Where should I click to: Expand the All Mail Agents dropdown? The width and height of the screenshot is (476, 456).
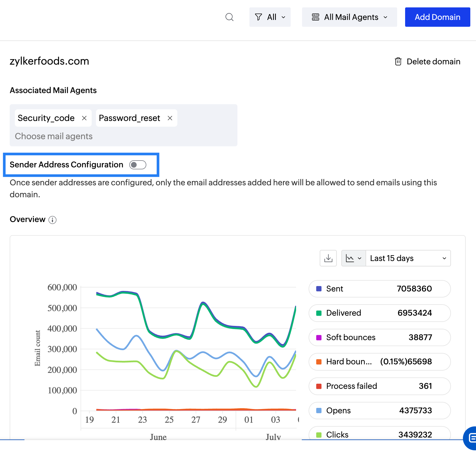(349, 17)
